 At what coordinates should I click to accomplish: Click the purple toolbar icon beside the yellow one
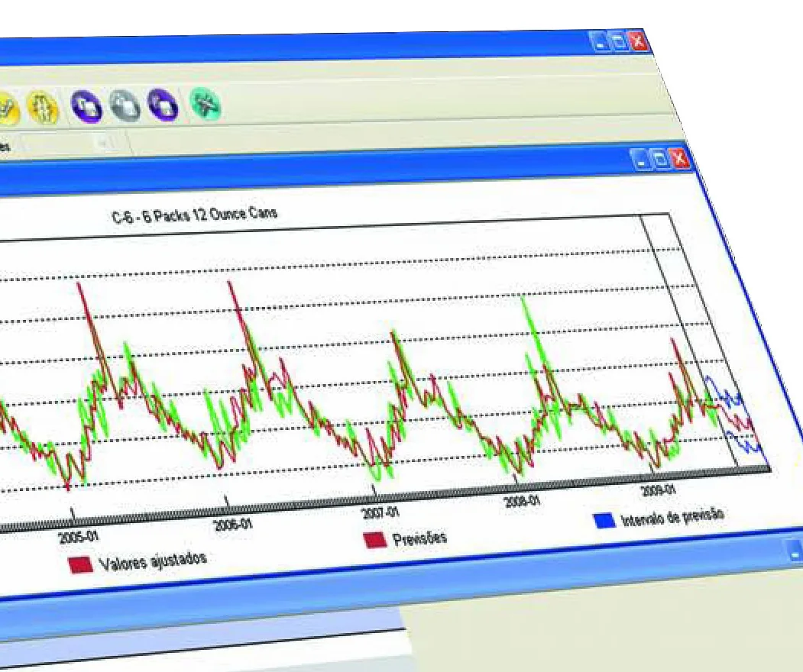point(86,106)
